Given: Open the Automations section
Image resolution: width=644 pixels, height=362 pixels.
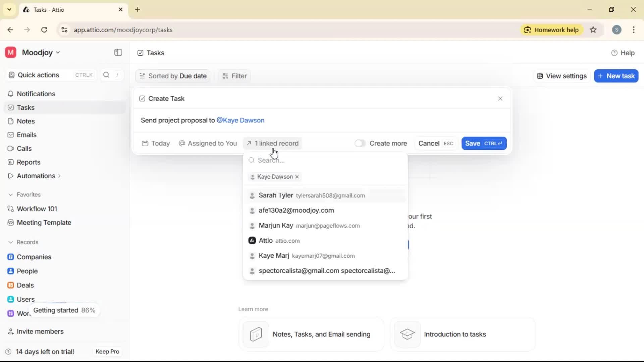Looking at the screenshot, I should pyautogui.click(x=35, y=176).
